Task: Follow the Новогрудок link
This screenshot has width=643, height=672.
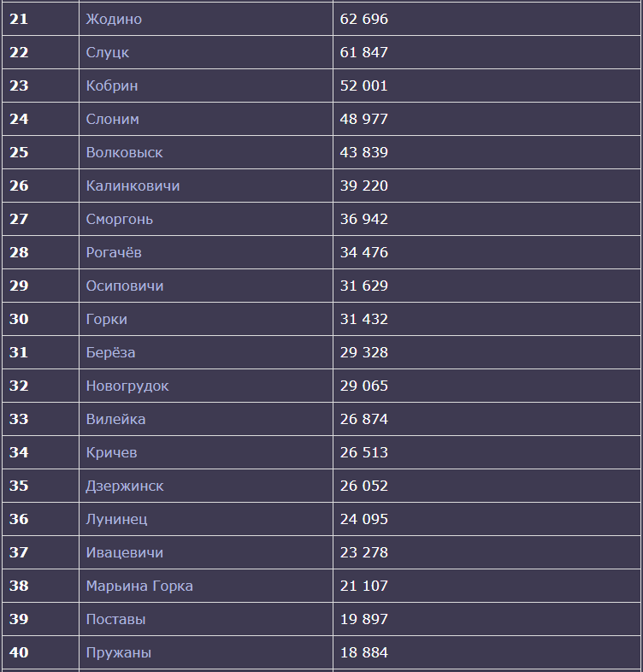Action: 127,386
